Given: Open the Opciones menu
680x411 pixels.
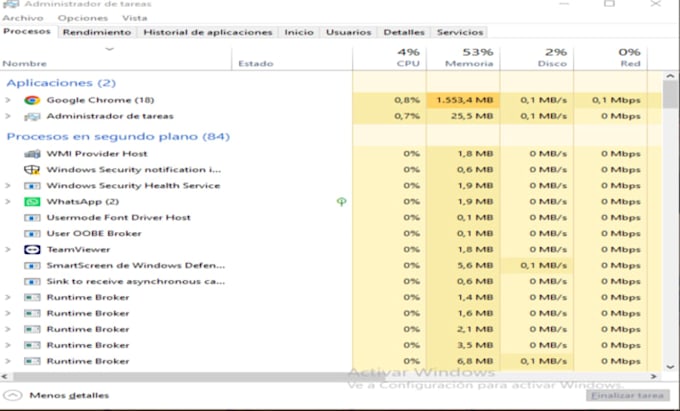Looking at the screenshot, I should pyautogui.click(x=82, y=18).
